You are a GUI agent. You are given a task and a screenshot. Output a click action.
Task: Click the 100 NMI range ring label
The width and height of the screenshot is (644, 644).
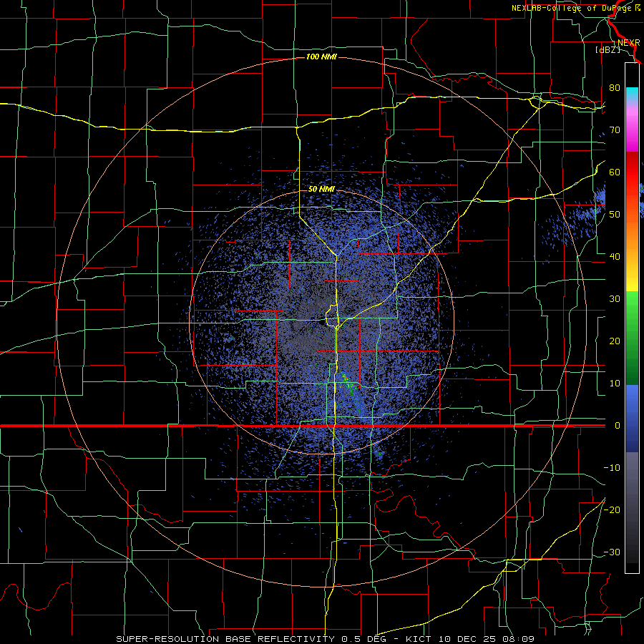[x=321, y=57]
